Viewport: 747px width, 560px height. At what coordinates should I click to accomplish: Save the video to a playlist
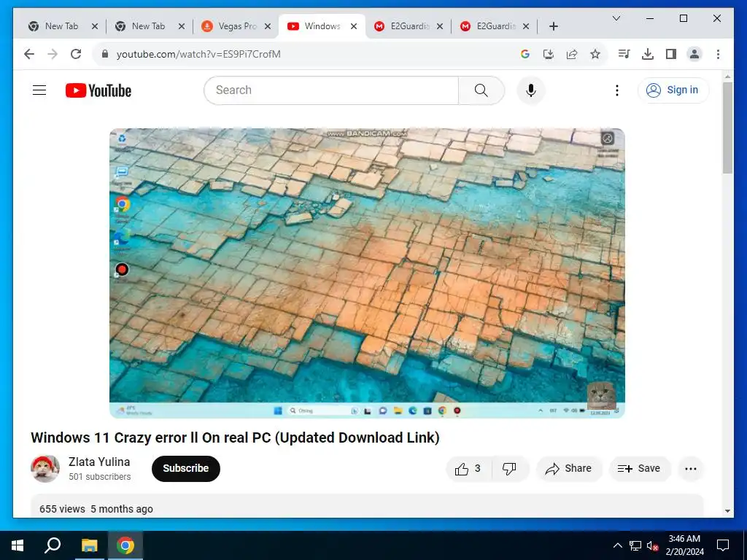[639, 469]
